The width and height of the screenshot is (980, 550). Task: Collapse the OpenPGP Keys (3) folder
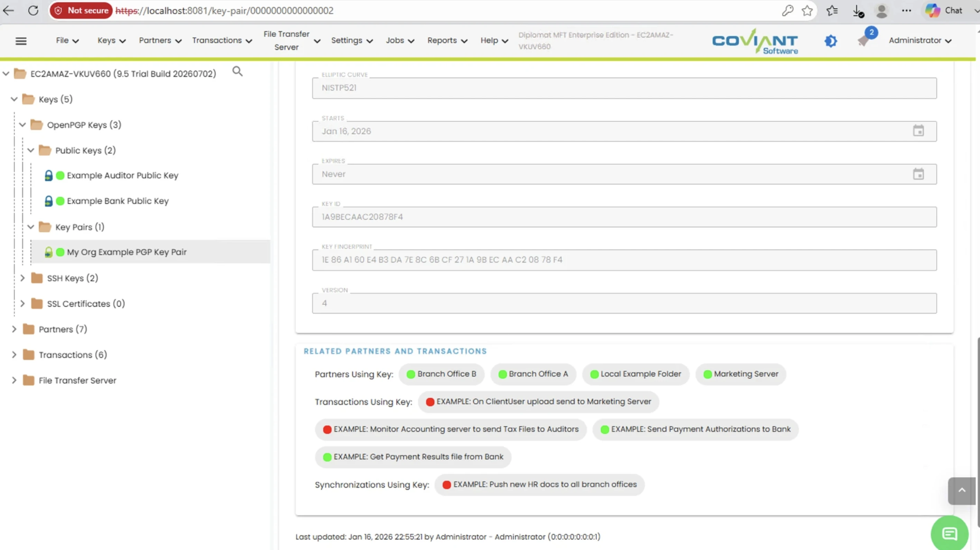click(23, 125)
